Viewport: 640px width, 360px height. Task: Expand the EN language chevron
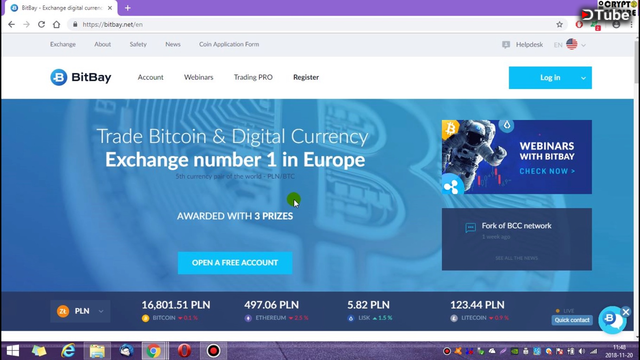click(583, 45)
